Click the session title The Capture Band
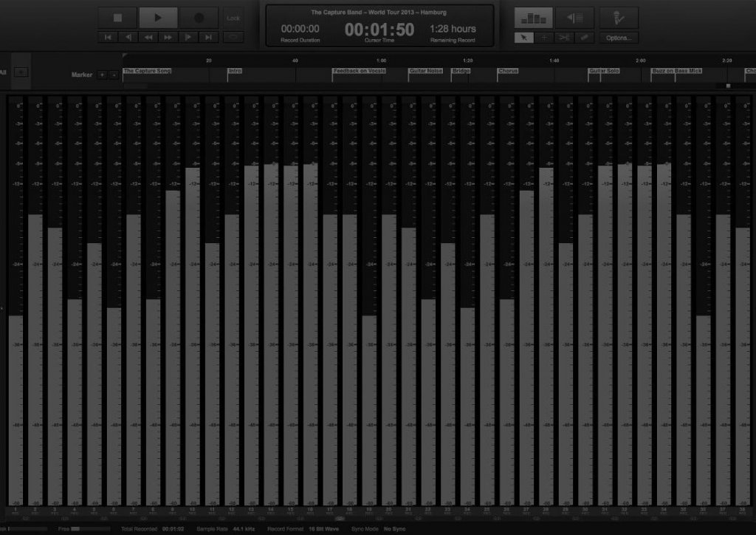Screen dimensions: 756x535 tap(379, 13)
